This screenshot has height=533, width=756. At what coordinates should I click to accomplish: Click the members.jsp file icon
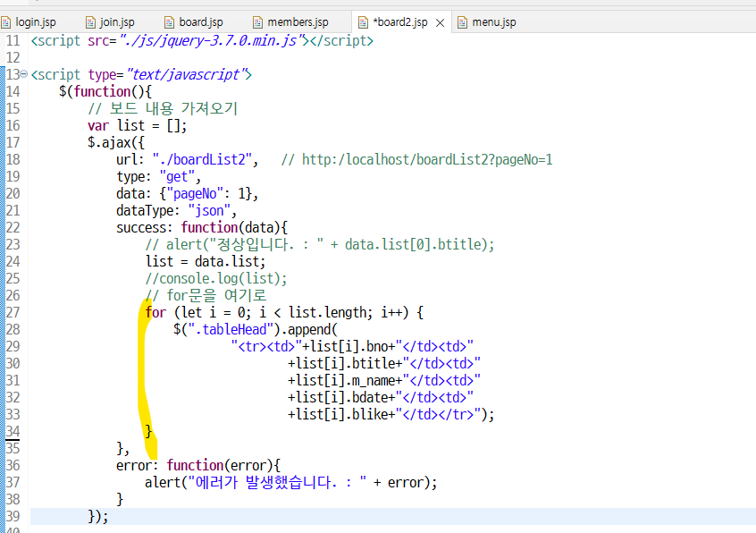(258, 22)
